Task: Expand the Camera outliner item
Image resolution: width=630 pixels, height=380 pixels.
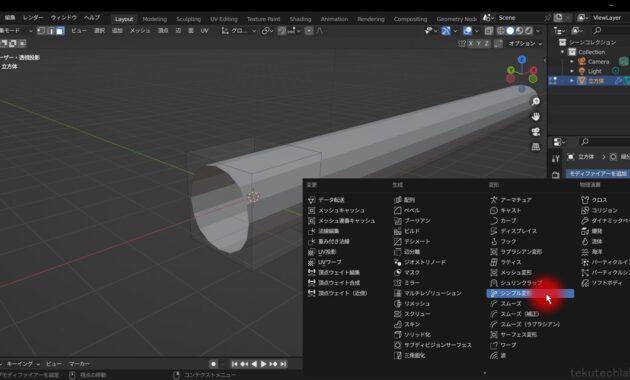Action: pyautogui.click(x=572, y=61)
